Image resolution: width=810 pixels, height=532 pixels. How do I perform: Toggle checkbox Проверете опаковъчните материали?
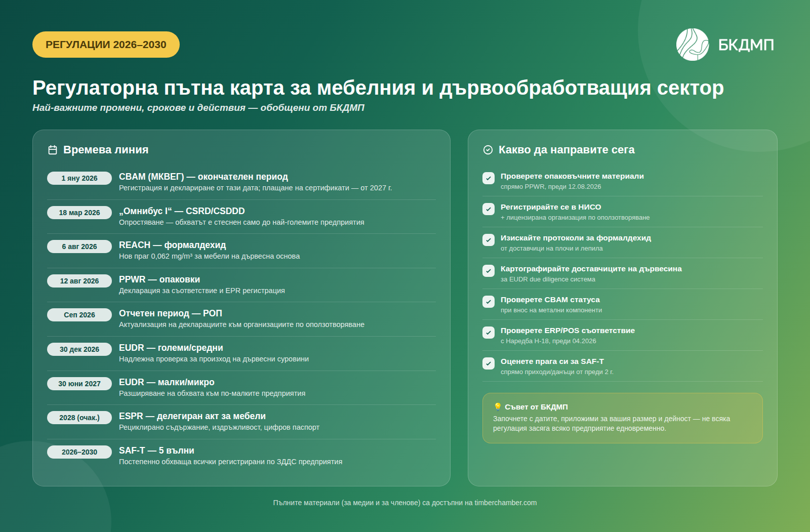point(489,178)
